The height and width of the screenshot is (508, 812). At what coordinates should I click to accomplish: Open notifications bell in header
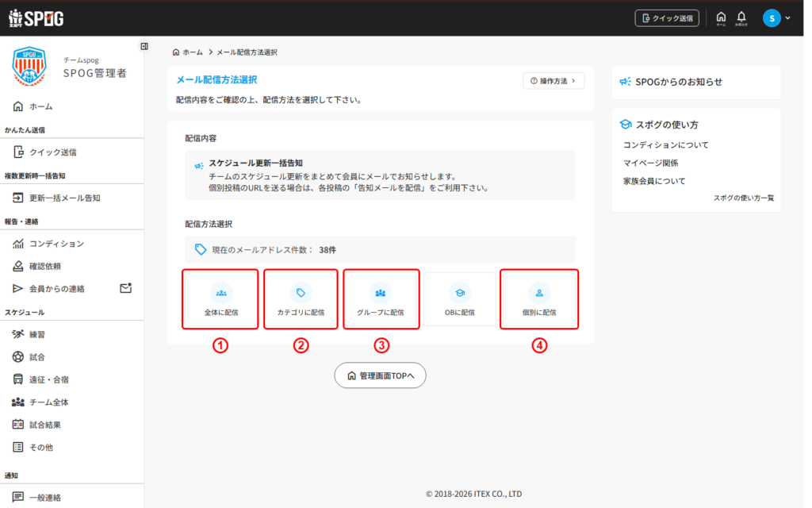741,18
